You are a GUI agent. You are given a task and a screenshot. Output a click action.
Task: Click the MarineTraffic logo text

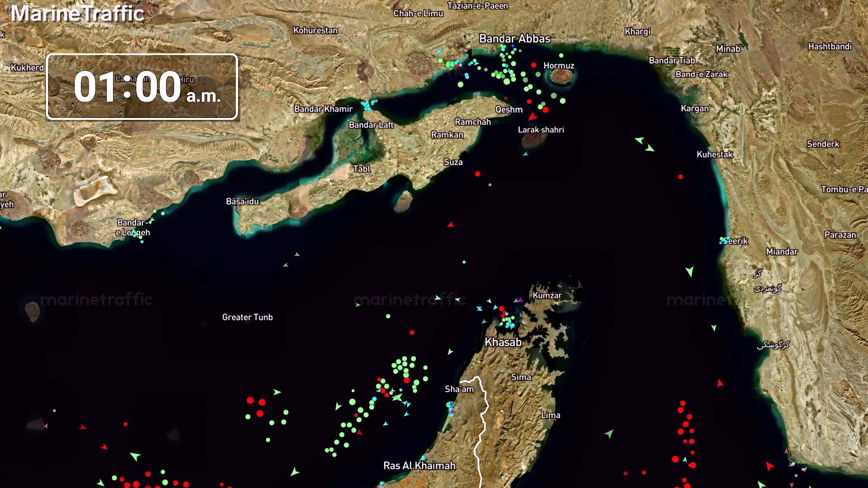tap(77, 14)
